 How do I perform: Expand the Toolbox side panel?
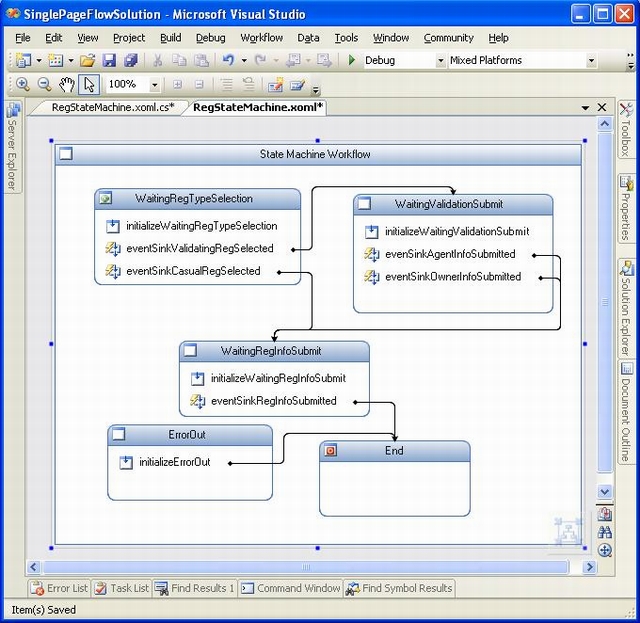(626, 129)
